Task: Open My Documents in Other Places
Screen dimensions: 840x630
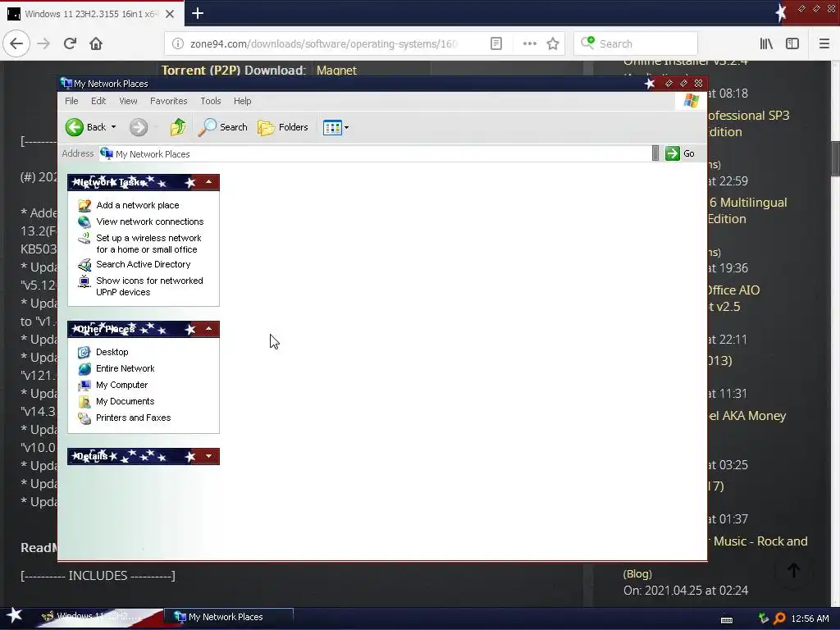Action: point(125,401)
